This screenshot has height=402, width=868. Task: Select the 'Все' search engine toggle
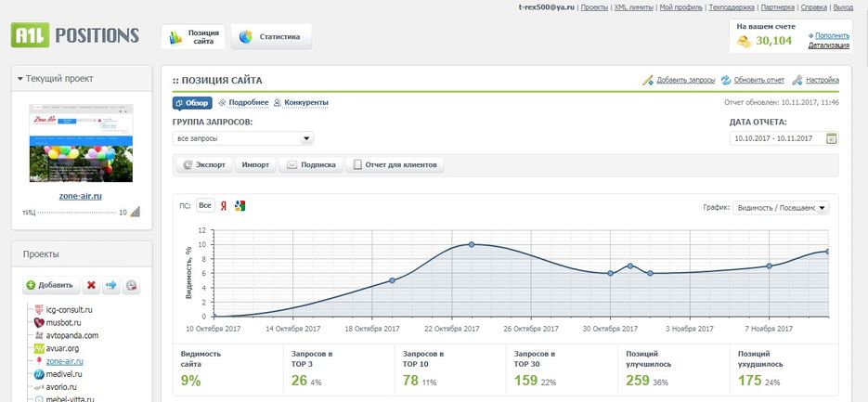[205, 206]
